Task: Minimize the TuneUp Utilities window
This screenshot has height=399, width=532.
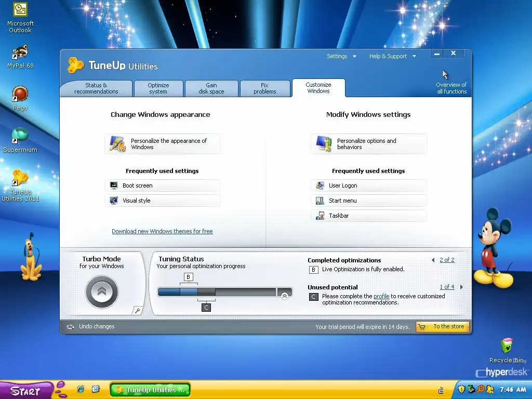Action: pyautogui.click(x=437, y=54)
